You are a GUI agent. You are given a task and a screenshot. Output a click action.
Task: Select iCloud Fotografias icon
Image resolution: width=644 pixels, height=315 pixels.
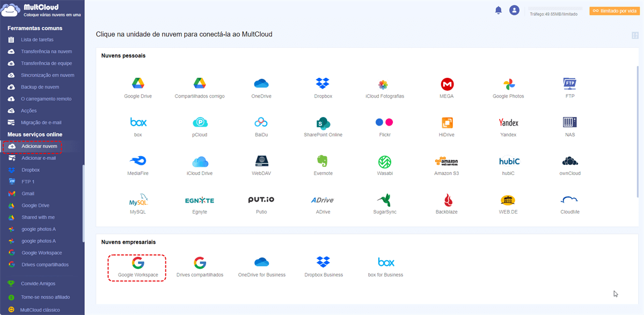[383, 84]
